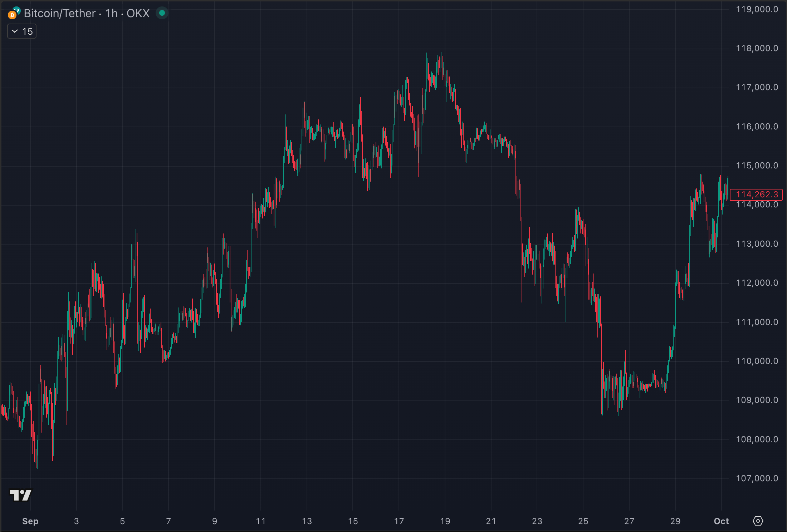Click the 19 date on time axis
787x532 pixels.
pyautogui.click(x=445, y=521)
